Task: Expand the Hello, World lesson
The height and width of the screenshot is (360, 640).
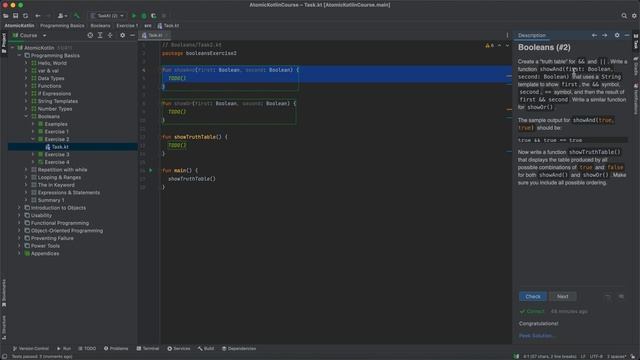Action: coord(26,63)
